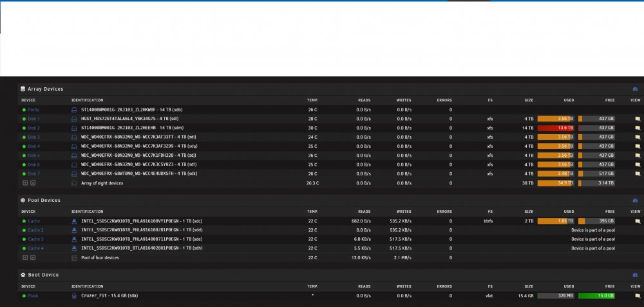
Task: Click the drive icon for WCC7K3AF33TT disk
Action: click(x=74, y=137)
